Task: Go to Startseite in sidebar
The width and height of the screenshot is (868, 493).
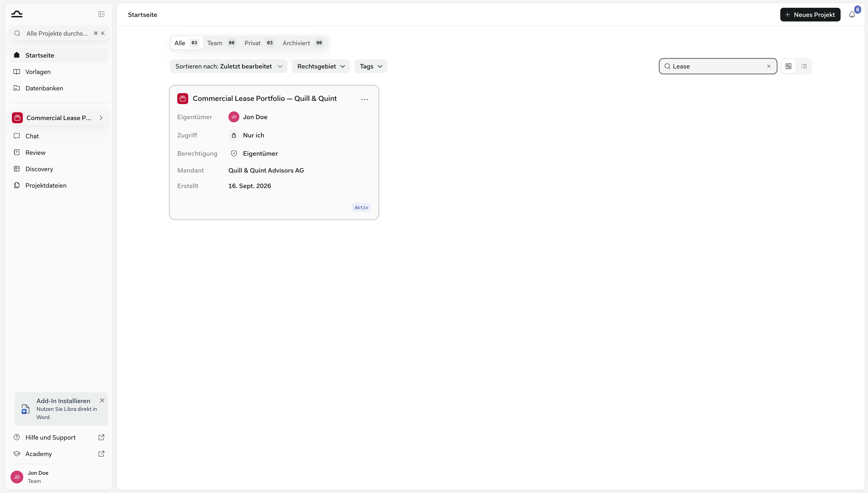Action: [59, 55]
